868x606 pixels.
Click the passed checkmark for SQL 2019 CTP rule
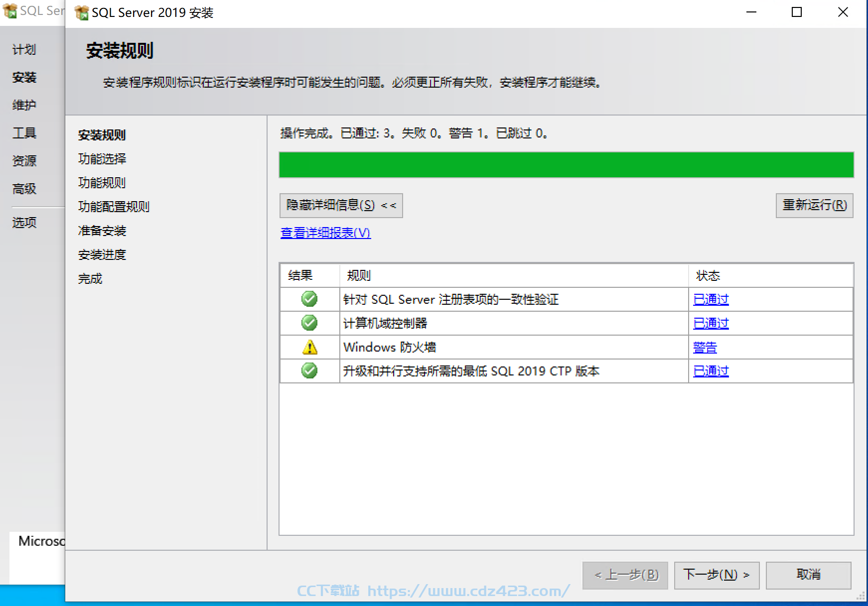tap(309, 370)
